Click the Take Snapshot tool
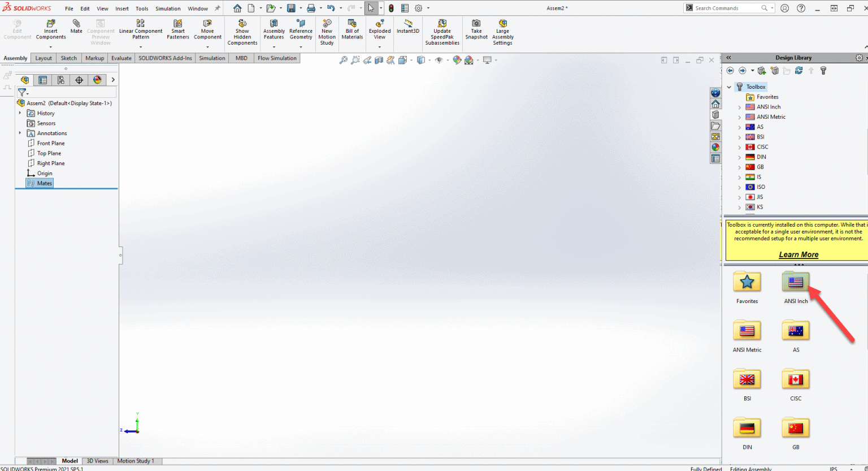The height and width of the screenshot is (471, 868). [x=476, y=29]
